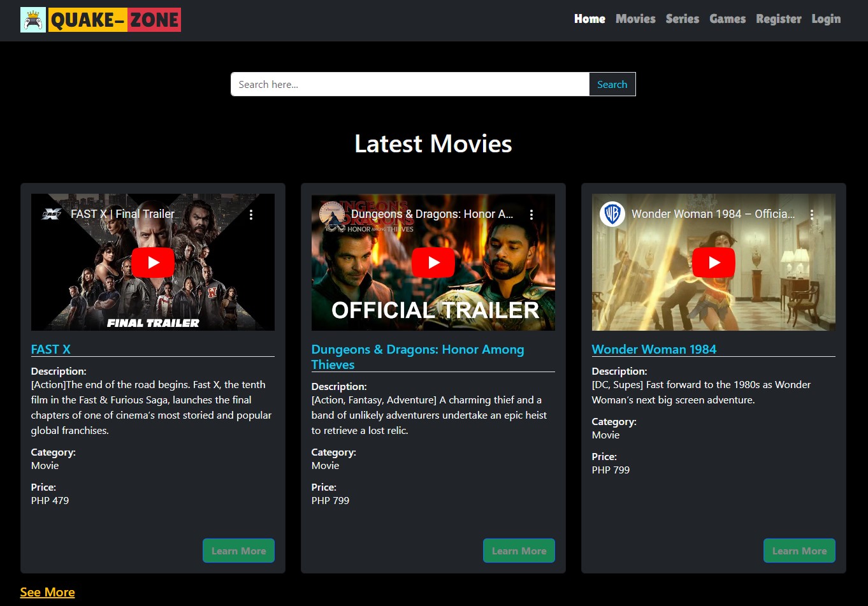Click the QUAKE-ZONE brand text
This screenshot has height=606, width=868.
[115, 20]
